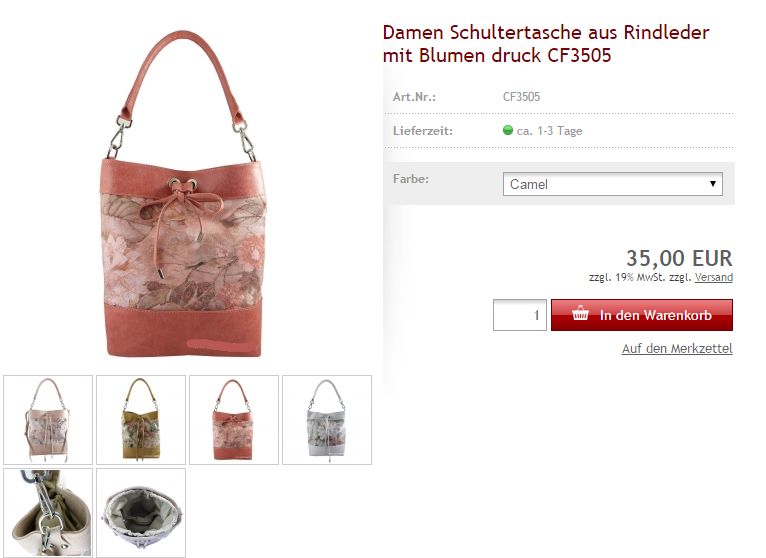Screen dimensions: 766x558
Task: Add item with In den Warenkorb button
Action: [642, 315]
